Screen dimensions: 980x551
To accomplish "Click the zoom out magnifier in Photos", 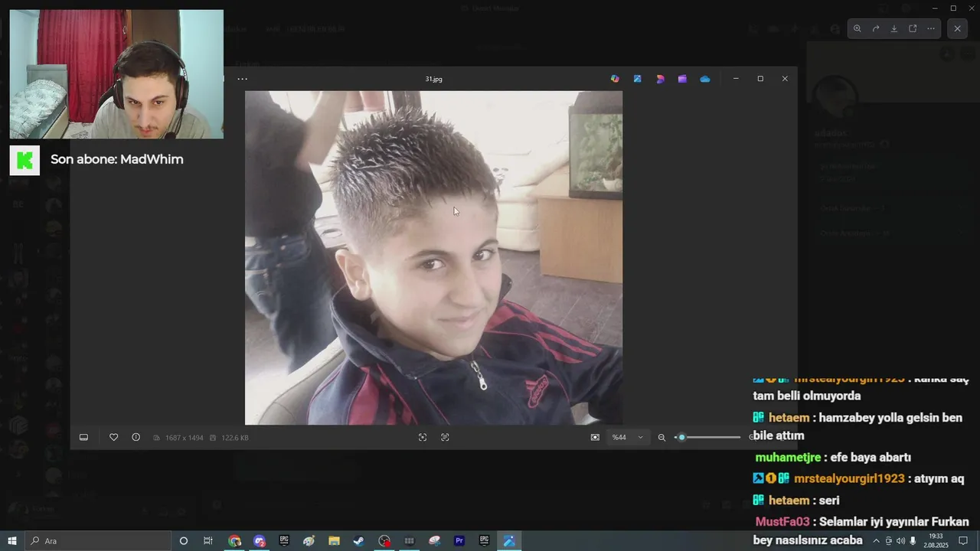I will tap(661, 437).
